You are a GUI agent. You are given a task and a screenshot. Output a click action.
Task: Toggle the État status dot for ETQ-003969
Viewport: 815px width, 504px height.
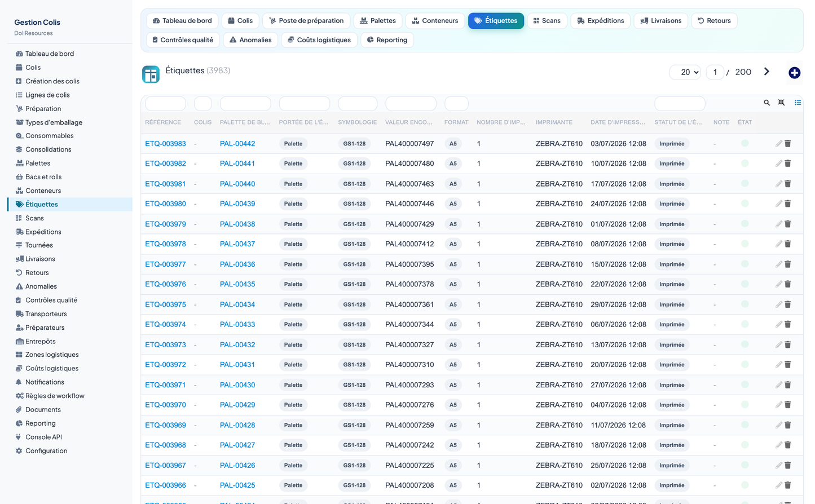click(745, 425)
